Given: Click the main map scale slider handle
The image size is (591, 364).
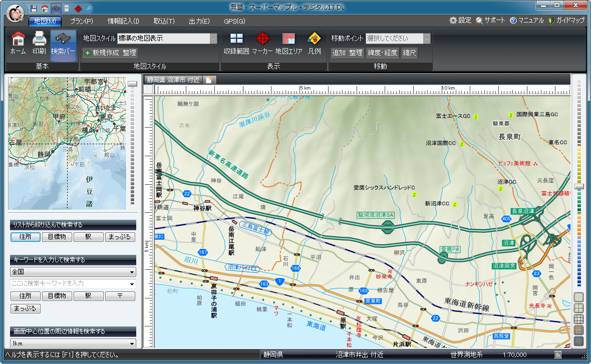Looking at the screenshot, I should pos(579,187).
